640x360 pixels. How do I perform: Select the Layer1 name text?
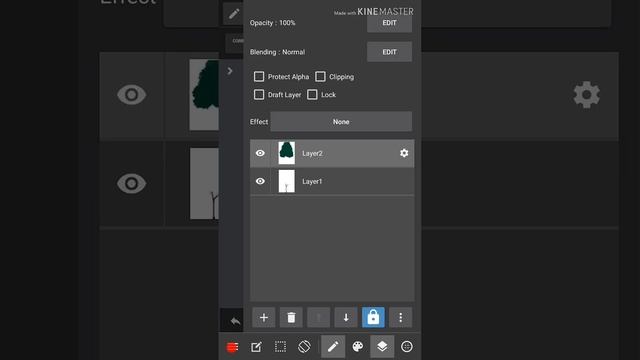click(312, 181)
